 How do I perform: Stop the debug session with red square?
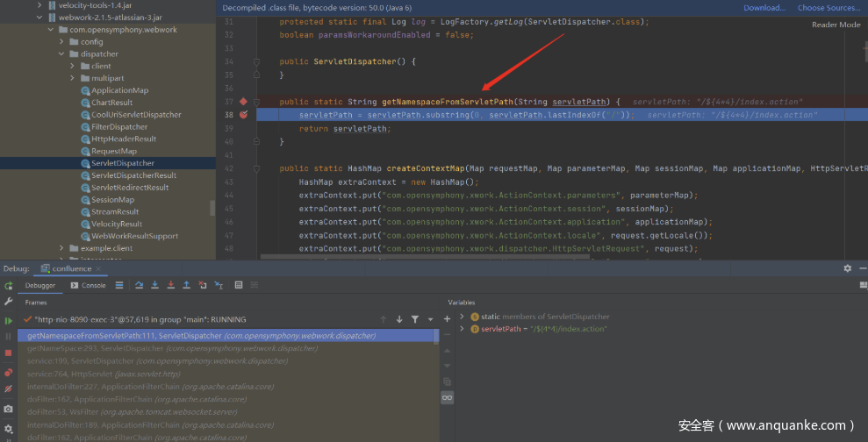8,353
